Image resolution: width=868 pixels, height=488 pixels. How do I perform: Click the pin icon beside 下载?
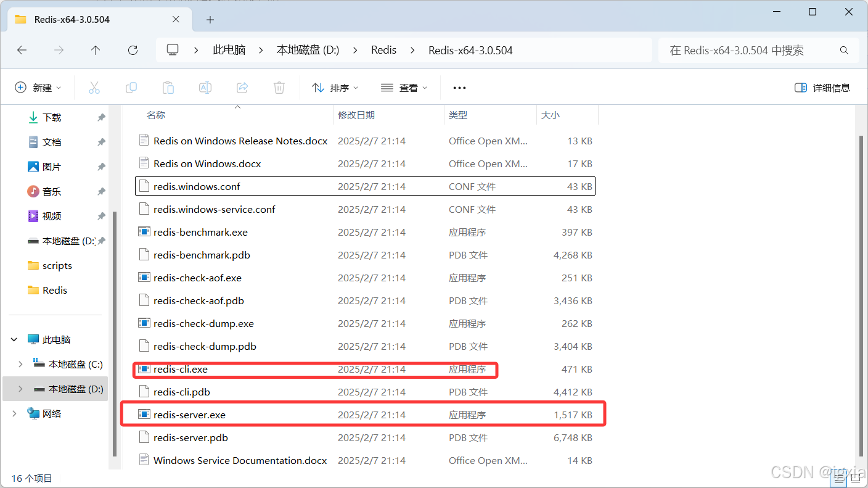pos(101,118)
